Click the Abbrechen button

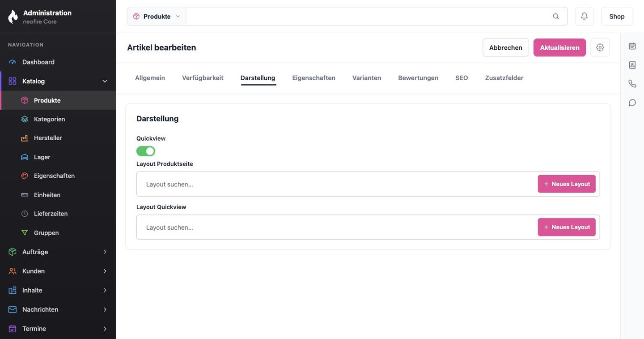pos(506,47)
